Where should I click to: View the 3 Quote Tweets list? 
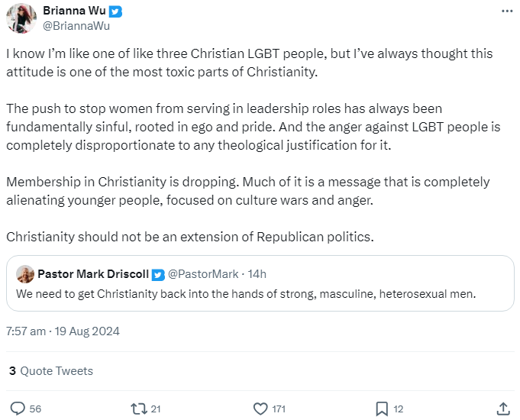tap(51, 371)
